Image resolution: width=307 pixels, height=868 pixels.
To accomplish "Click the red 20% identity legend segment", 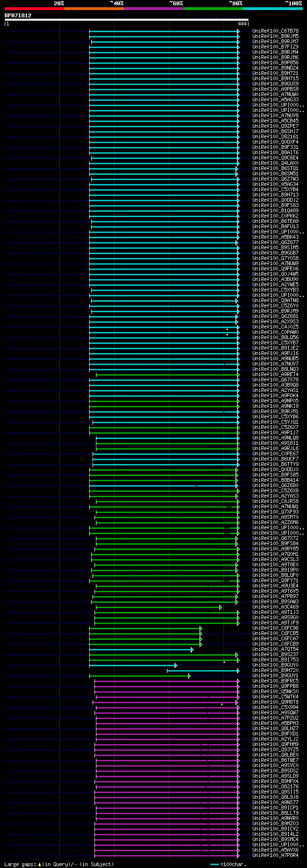I will (34, 8).
